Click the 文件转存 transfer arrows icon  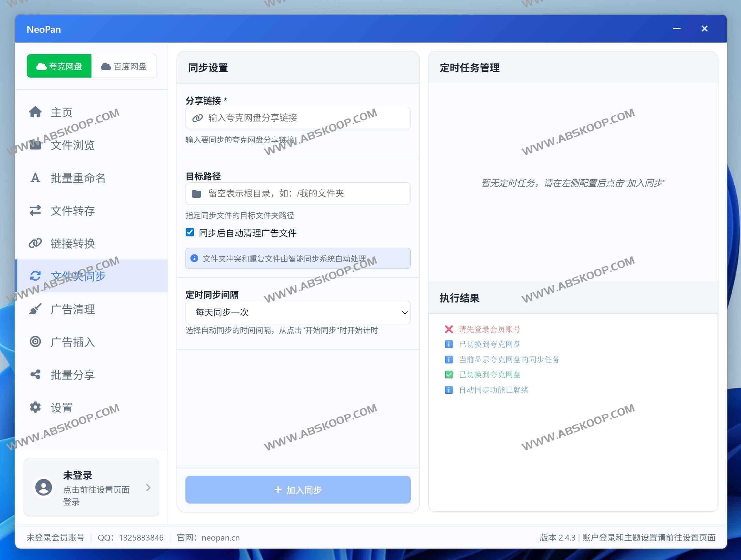35,210
